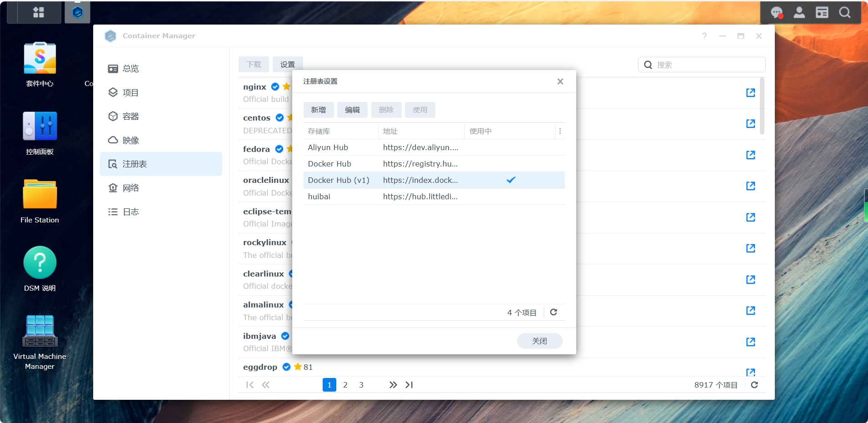The height and width of the screenshot is (423, 868).
Task: Select 映像 in the sidebar
Action: [x=161, y=141]
